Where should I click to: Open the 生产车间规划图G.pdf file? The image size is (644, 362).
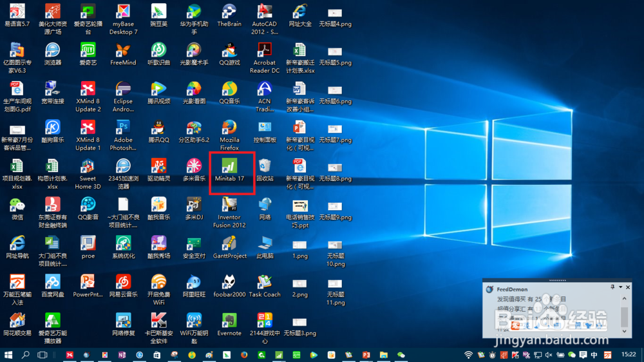pos(17,96)
